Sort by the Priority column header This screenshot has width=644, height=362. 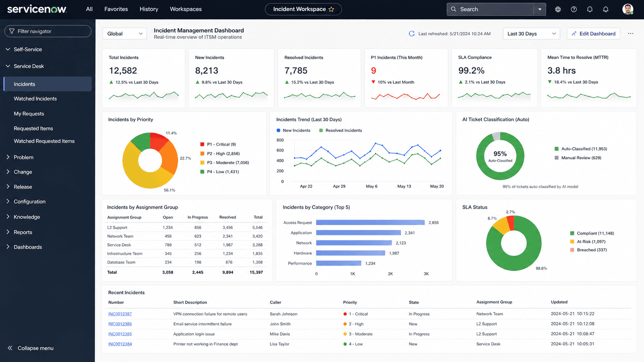coord(350,302)
